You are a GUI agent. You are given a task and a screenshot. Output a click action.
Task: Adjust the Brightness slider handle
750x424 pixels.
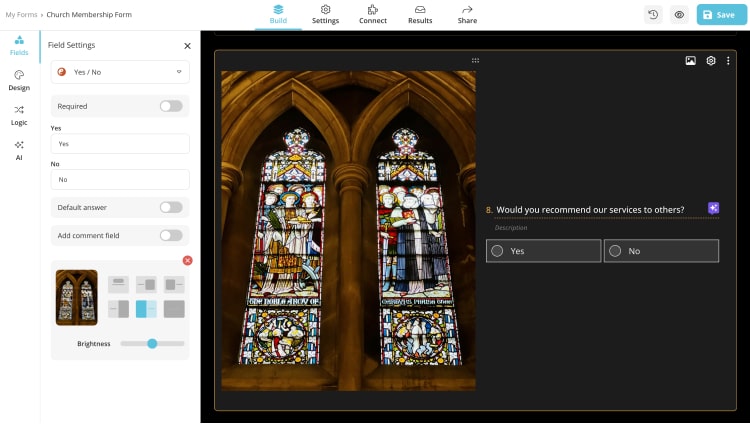coord(152,343)
